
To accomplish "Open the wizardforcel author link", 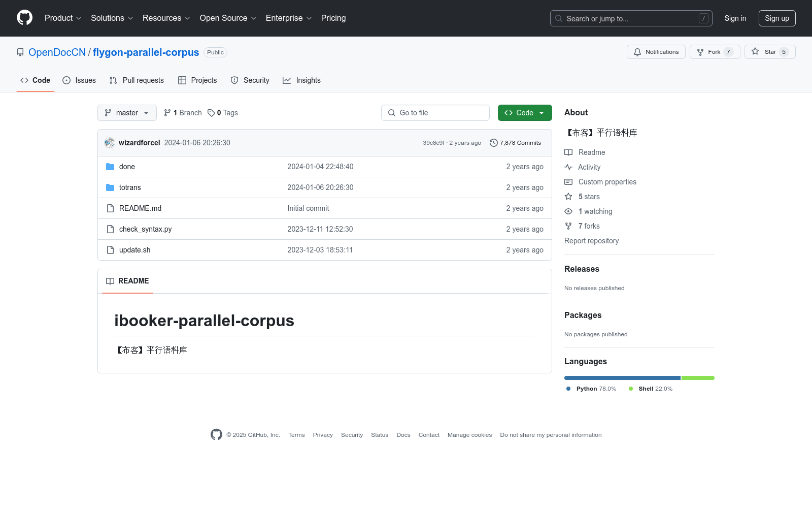I will tap(140, 143).
